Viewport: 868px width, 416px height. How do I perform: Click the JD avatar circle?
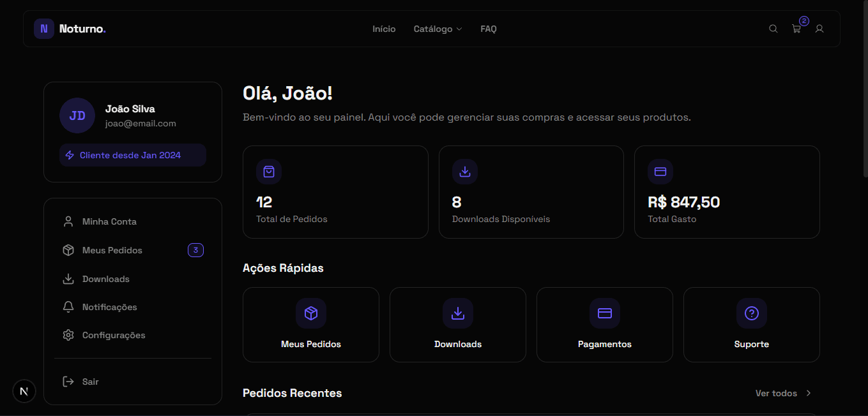click(77, 115)
